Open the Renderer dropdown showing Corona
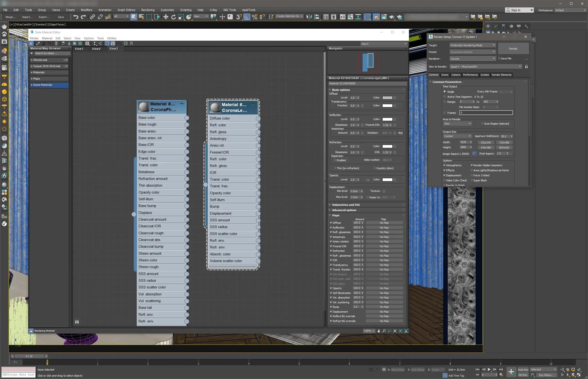This screenshot has width=588, height=379. (472, 58)
